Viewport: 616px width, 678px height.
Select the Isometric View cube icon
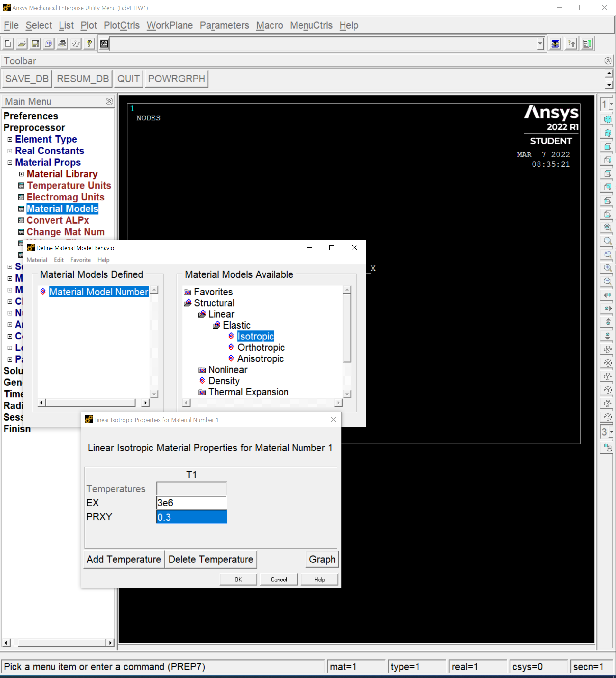[x=608, y=119]
